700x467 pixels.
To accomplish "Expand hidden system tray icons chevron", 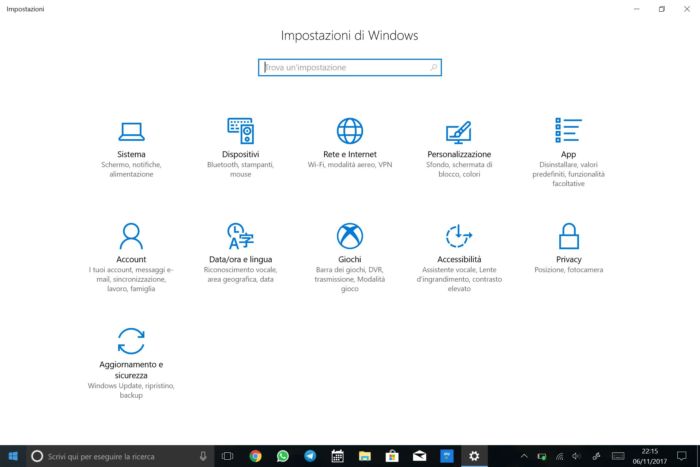I will (524, 456).
